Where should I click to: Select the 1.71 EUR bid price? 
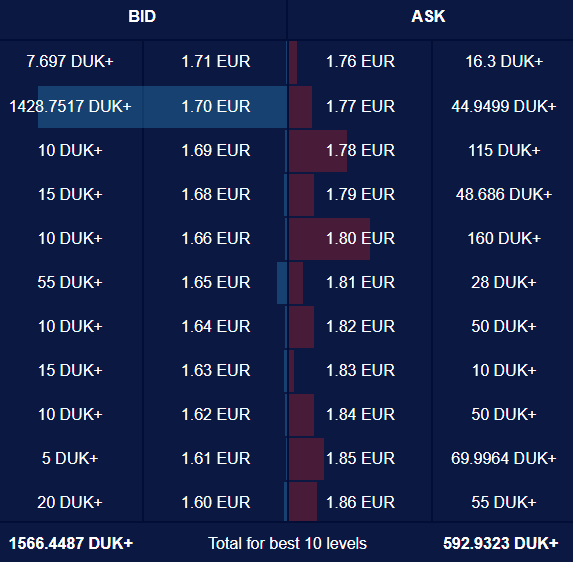216,61
